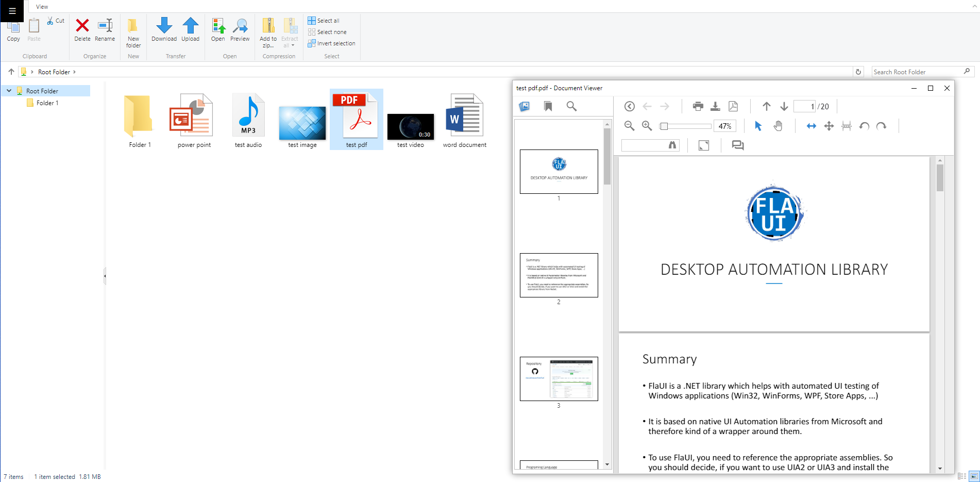The width and height of the screenshot is (980, 482).
Task: Go to next page with down arrow
Action: [x=784, y=106]
